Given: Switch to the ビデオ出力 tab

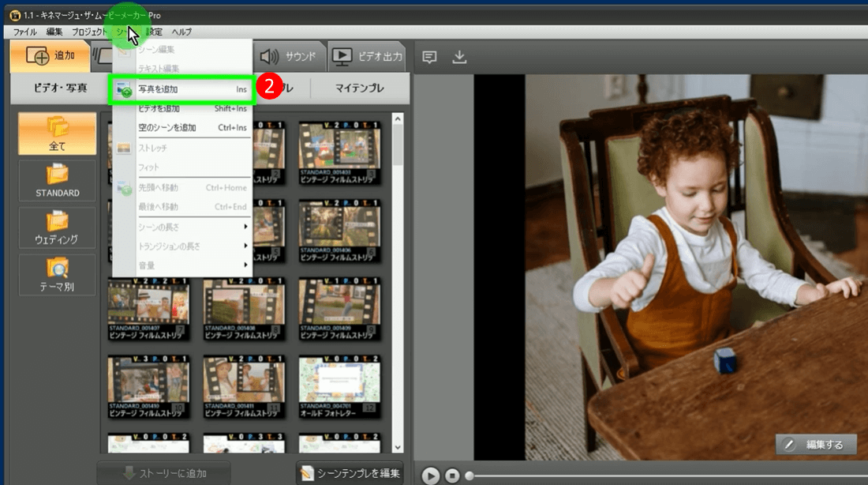Looking at the screenshot, I should (368, 56).
